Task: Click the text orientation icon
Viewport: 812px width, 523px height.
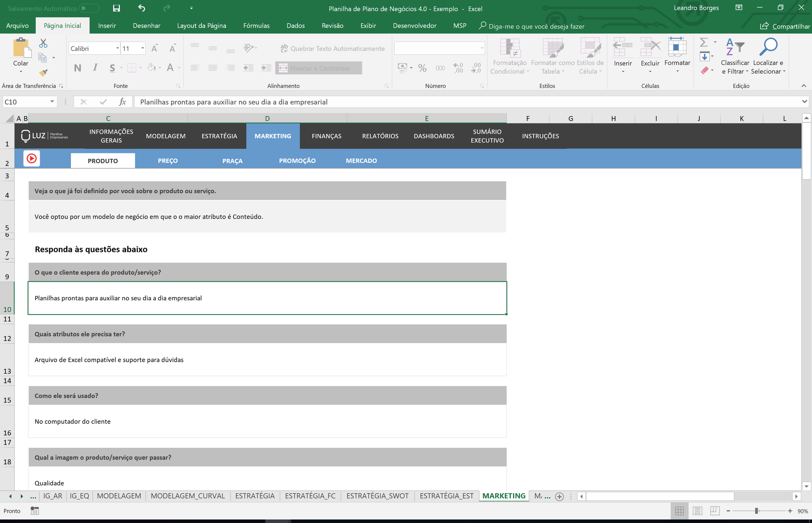Action: coord(249,48)
